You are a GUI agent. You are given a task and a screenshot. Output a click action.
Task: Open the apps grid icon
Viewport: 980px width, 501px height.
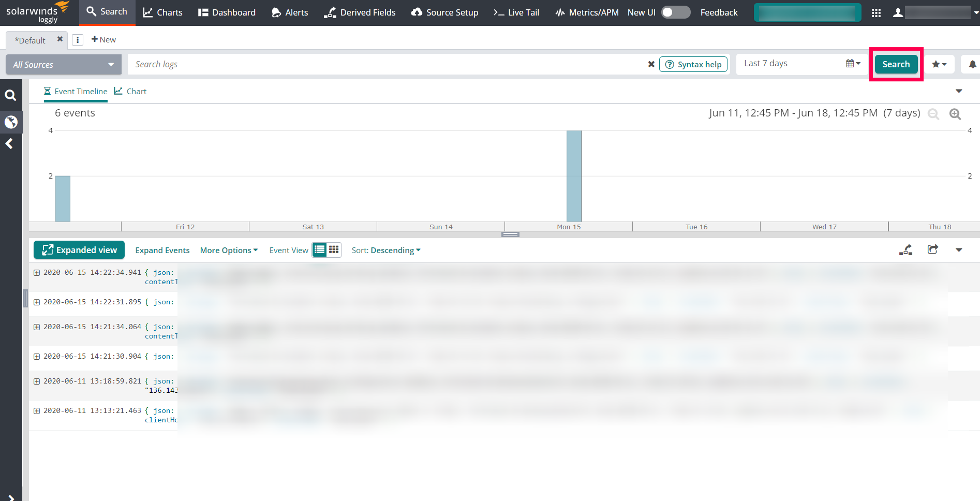tap(876, 13)
